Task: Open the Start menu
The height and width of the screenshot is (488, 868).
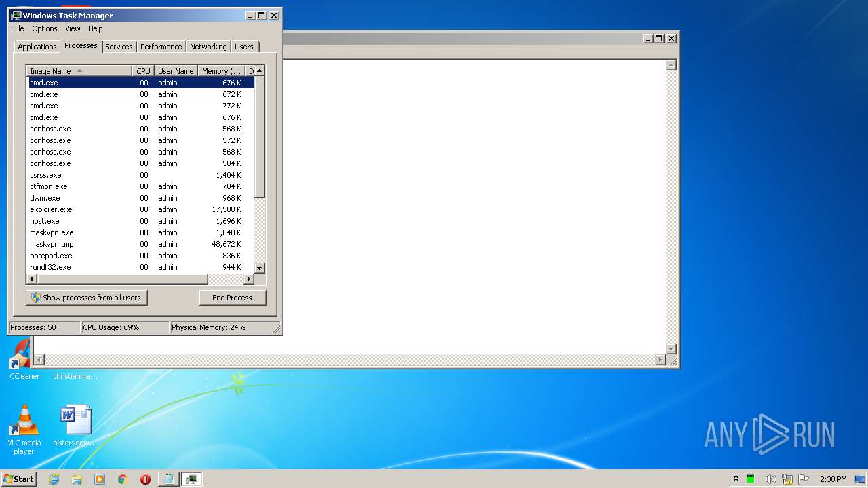Action: click(18, 479)
